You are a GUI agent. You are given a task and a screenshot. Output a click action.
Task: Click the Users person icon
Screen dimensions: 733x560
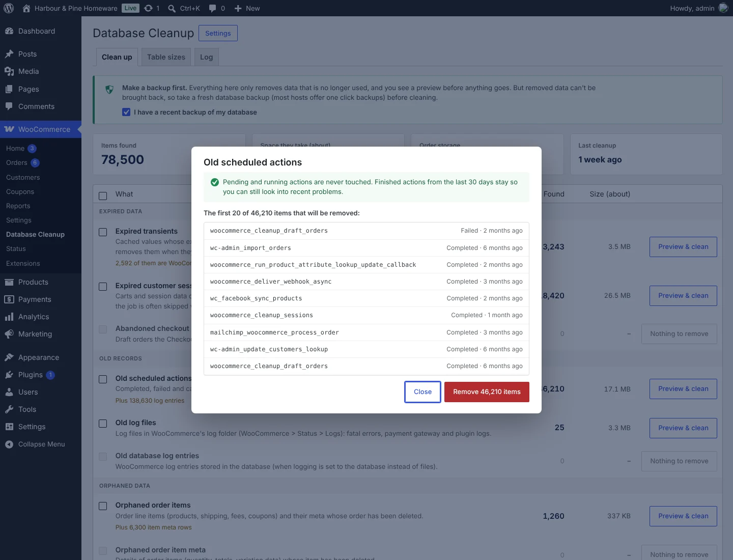point(9,392)
